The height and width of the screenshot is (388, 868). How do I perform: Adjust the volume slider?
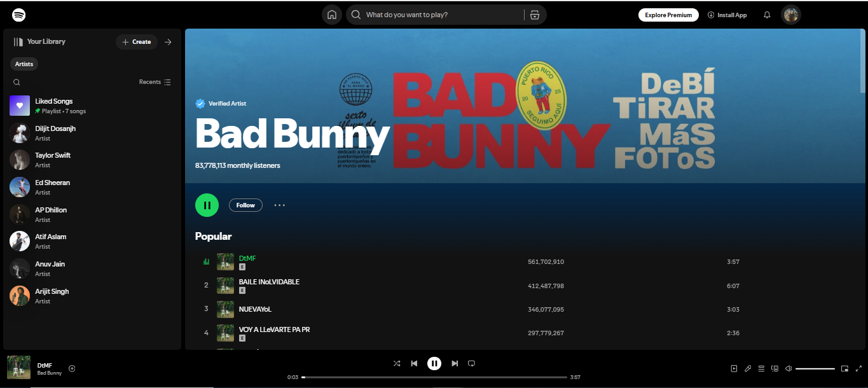[x=815, y=368]
